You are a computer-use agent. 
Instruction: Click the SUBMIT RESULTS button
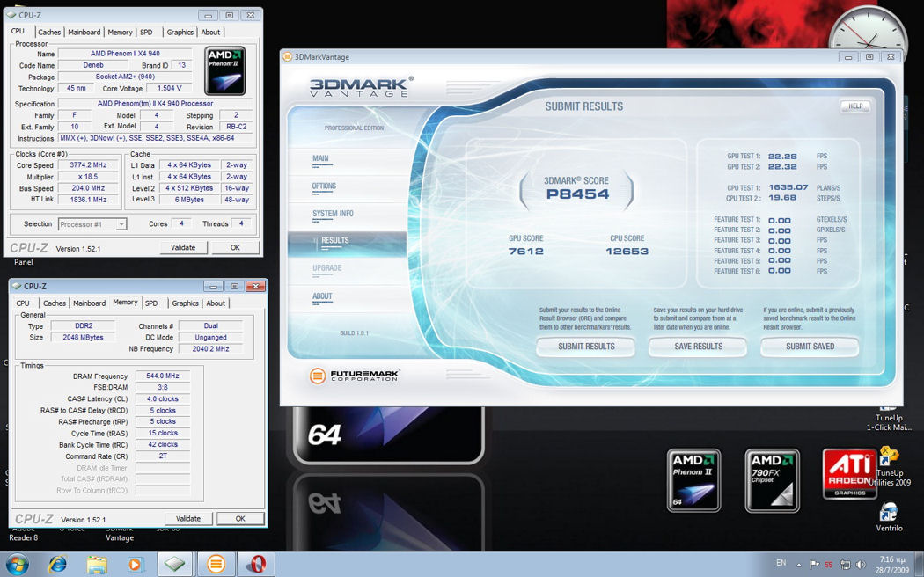pyautogui.click(x=586, y=347)
